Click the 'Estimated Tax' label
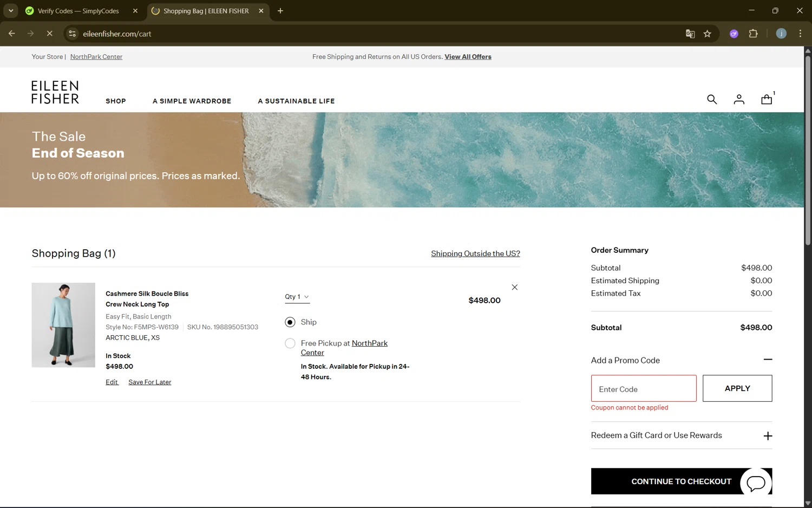Viewport: 812px width, 508px height. 615,294
